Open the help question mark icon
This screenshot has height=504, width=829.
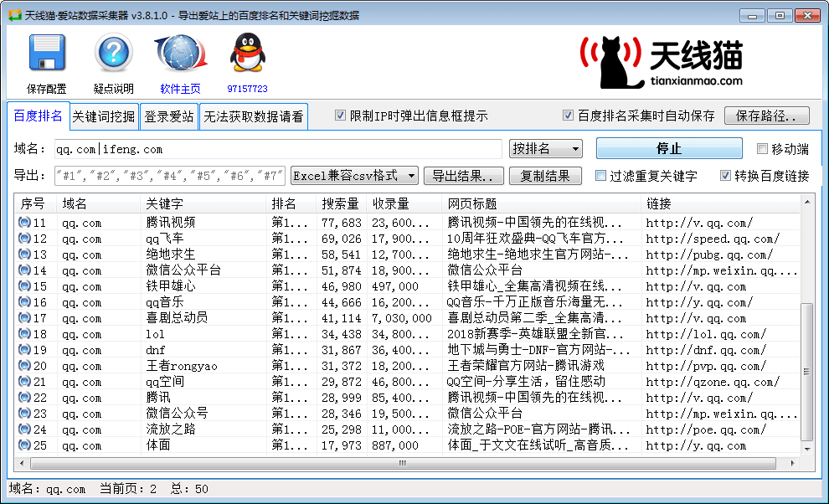coord(113,53)
